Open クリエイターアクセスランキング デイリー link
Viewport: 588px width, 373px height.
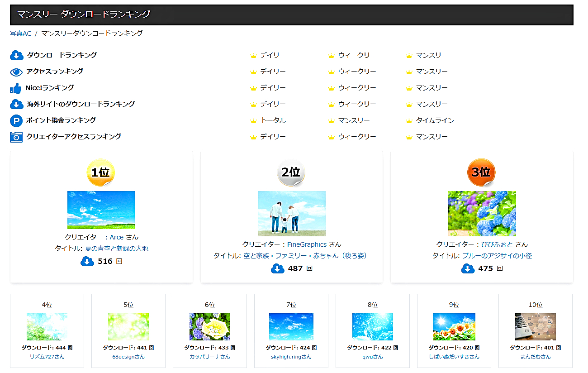[273, 137]
